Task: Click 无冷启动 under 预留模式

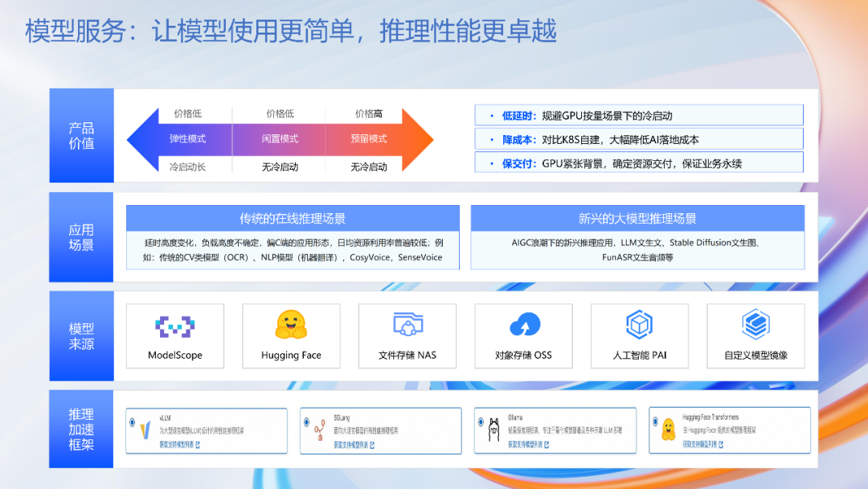Action: 369,166
